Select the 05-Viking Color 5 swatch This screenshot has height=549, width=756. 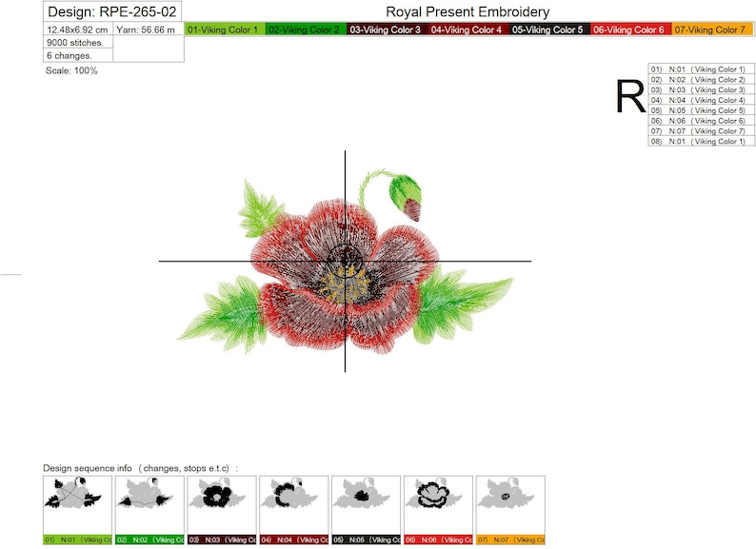point(549,29)
